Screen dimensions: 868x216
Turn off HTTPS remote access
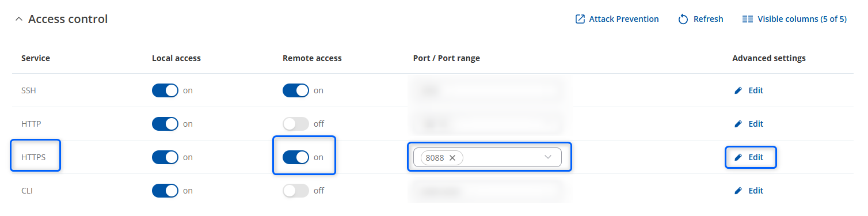296,157
